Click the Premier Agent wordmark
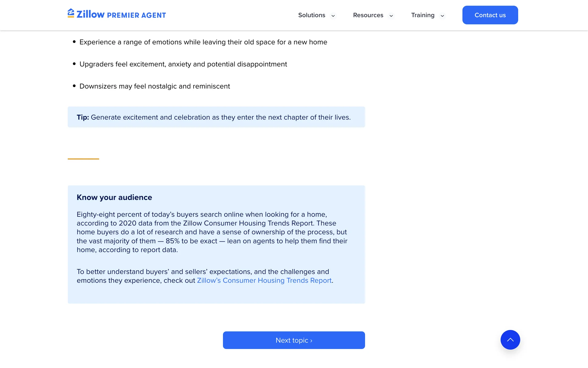The height and width of the screenshot is (368, 588). tap(136, 15)
